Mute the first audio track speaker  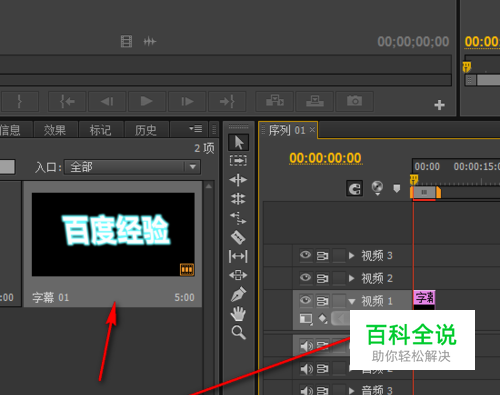point(307,346)
